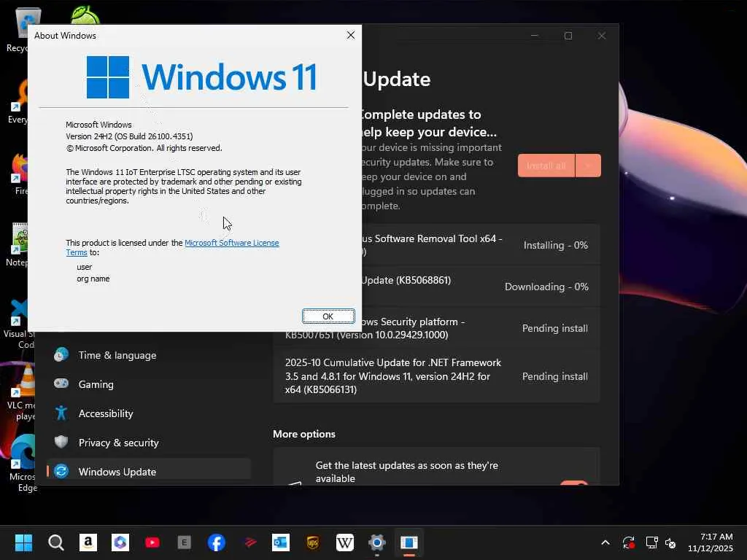Viewport: 747px width, 560px height.
Task: Go to Accessibility settings
Action: 149,413
